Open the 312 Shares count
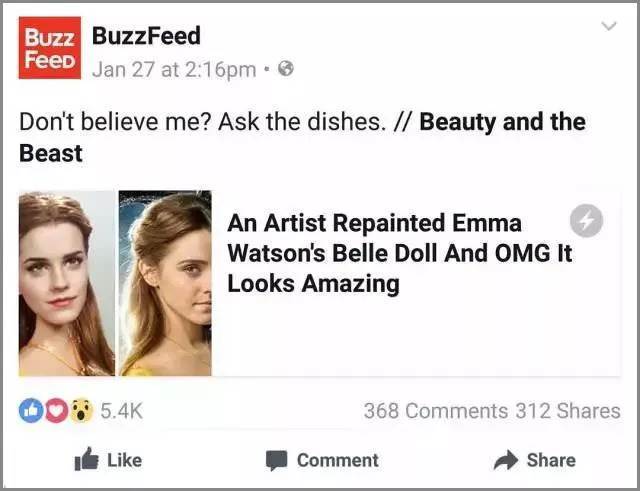The width and height of the screenshot is (640, 491). (568, 411)
